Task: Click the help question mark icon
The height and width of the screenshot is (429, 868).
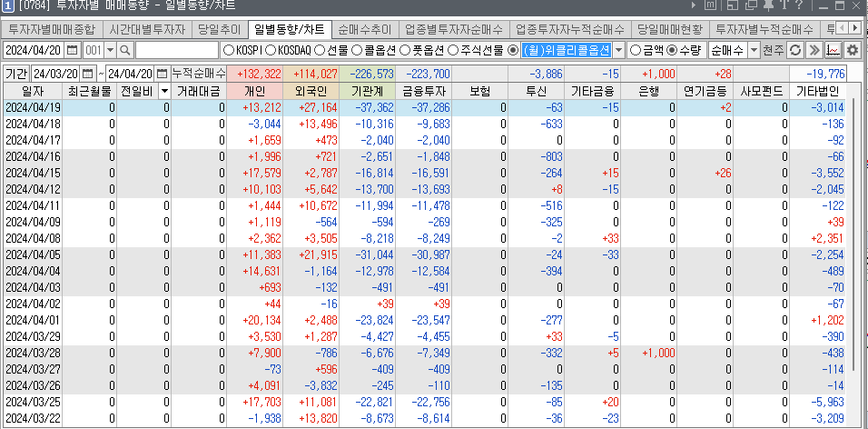Action: pos(797,7)
